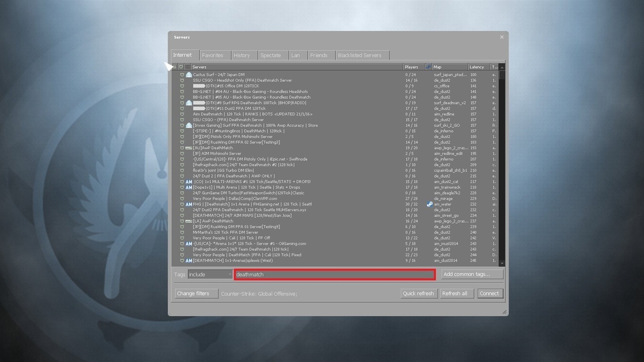Click the server list scrollbar down arrow

click(502, 264)
